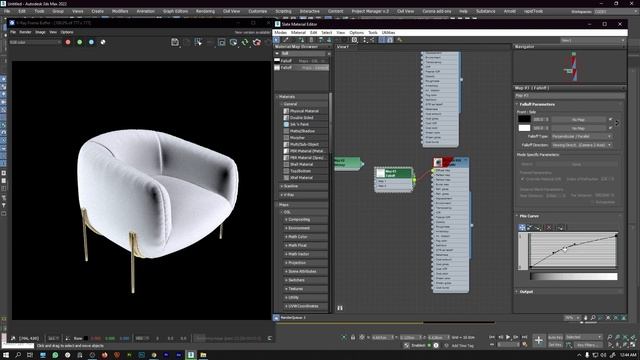Start render with teapot icon in Frame Buffer
Screen dimensions: 640x360
point(257,42)
